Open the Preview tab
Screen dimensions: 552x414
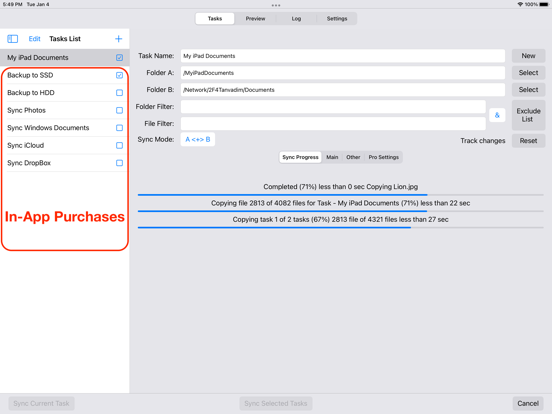[x=256, y=19]
